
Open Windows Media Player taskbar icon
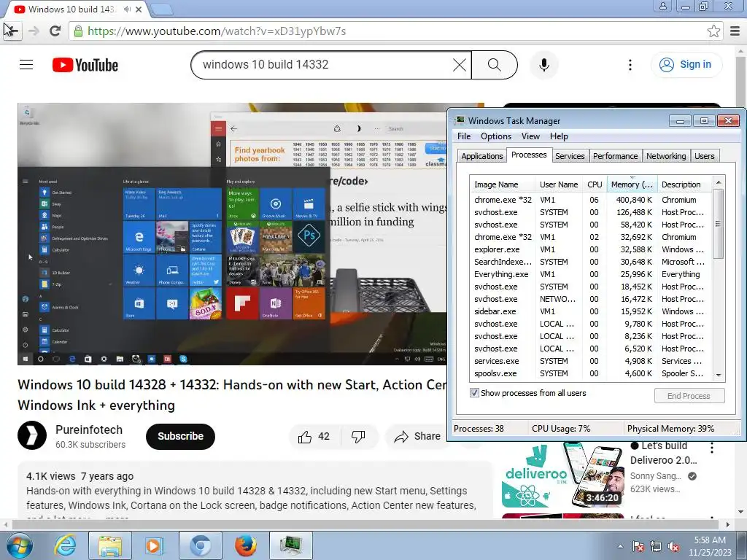click(154, 545)
